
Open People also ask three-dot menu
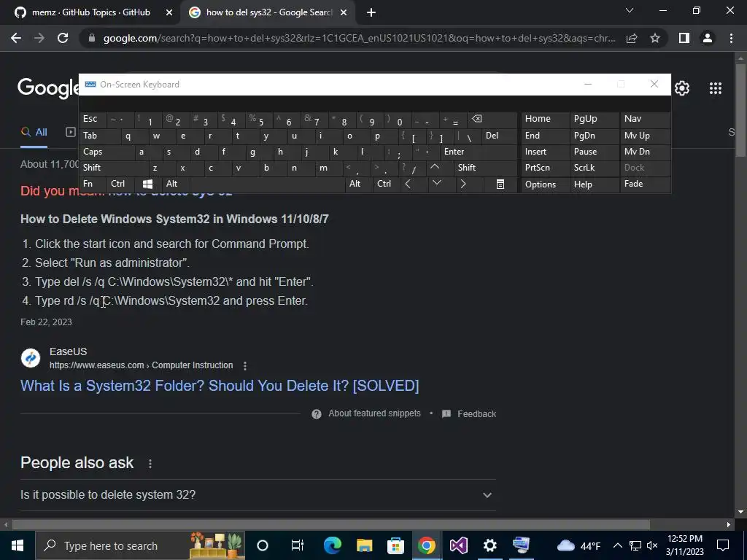pos(150,463)
